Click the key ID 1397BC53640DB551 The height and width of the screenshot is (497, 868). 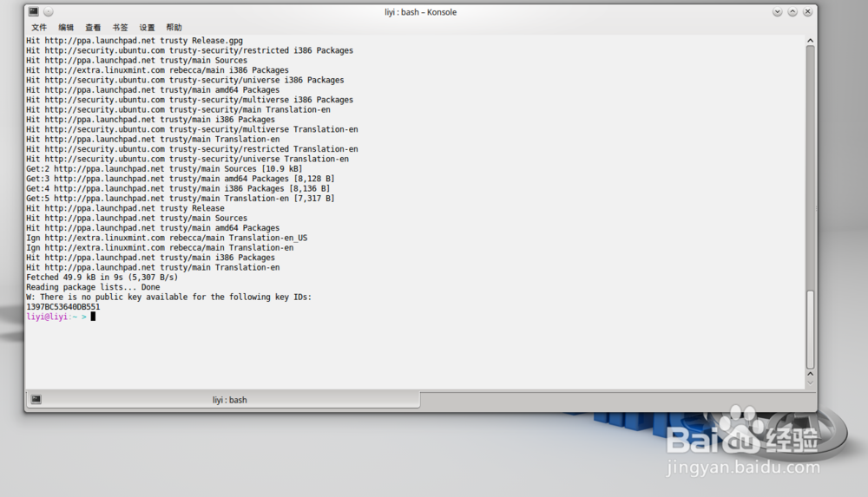pyautogui.click(x=63, y=306)
